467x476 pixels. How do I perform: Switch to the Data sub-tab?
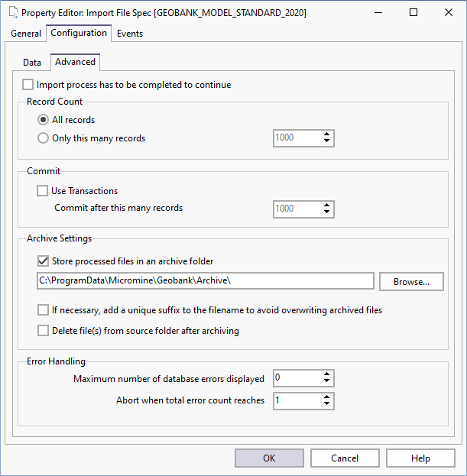[32, 62]
